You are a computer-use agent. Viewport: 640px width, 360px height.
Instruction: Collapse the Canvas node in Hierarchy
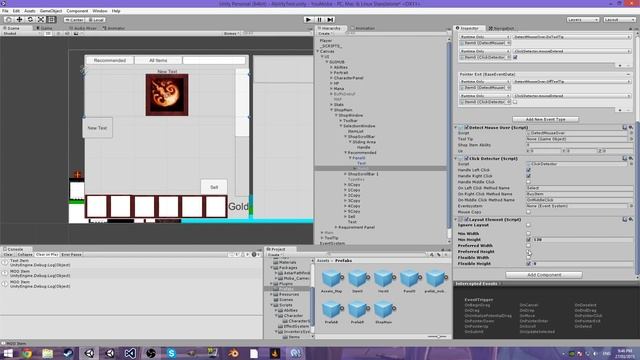[318, 51]
